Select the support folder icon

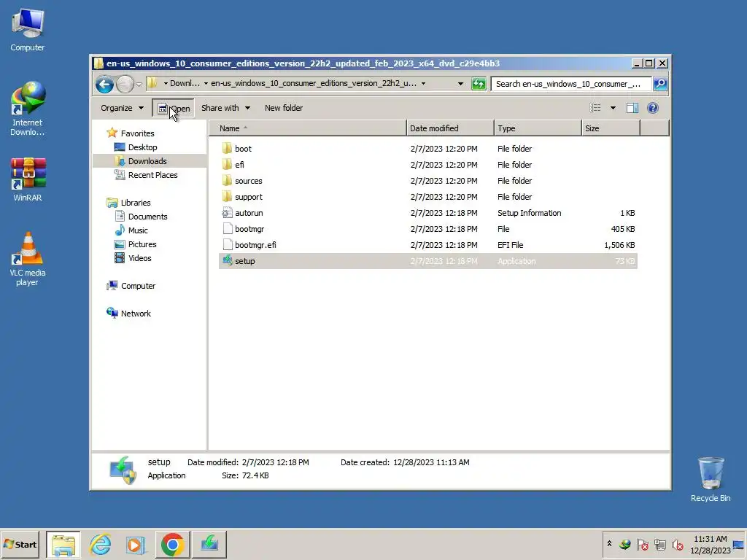click(x=228, y=197)
